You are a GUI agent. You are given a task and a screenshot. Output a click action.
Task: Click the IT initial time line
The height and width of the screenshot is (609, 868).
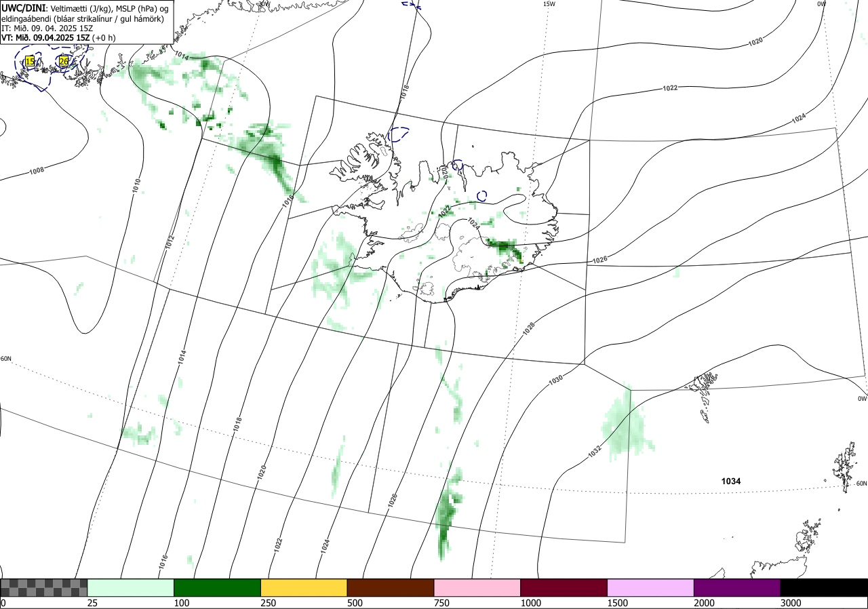tap(47, 28)
